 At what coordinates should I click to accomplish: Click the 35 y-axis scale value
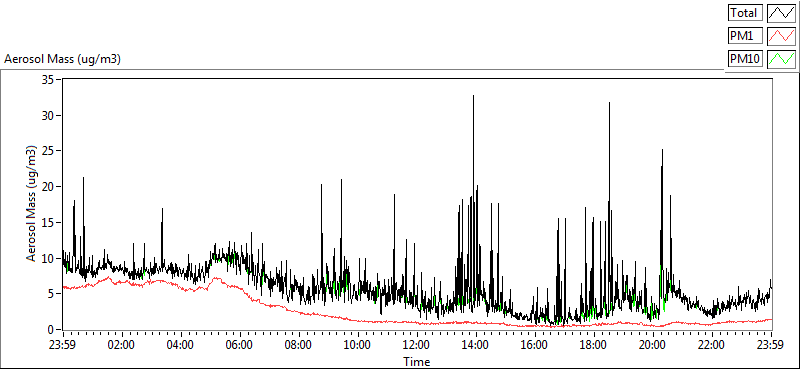click(x=48, y=80)
